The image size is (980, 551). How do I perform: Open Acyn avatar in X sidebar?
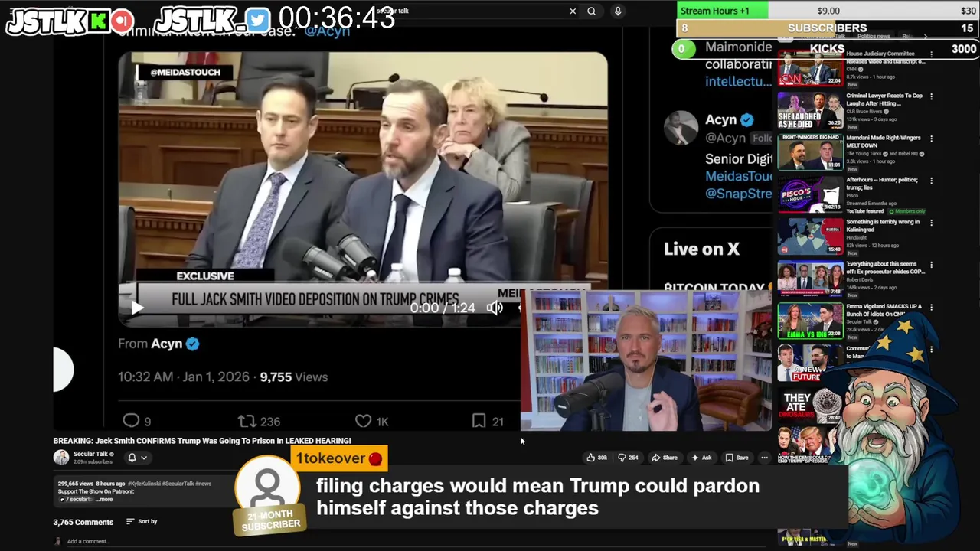tap(681, 128)
